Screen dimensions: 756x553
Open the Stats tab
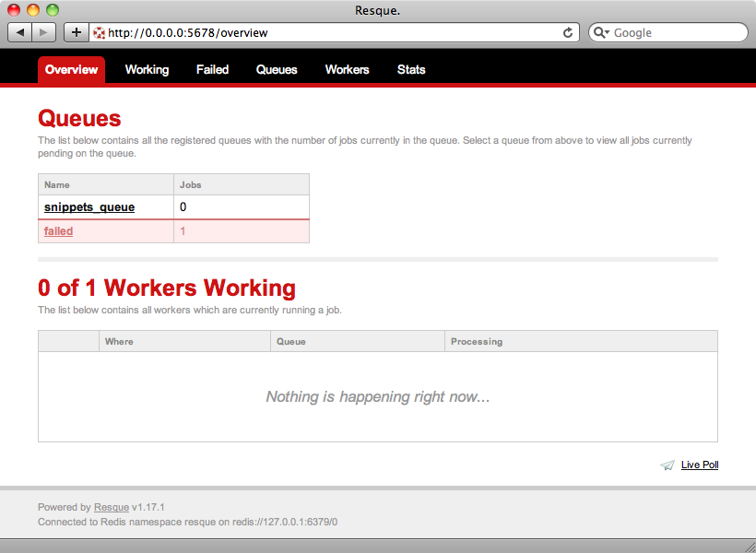click(x=411, y=70)
